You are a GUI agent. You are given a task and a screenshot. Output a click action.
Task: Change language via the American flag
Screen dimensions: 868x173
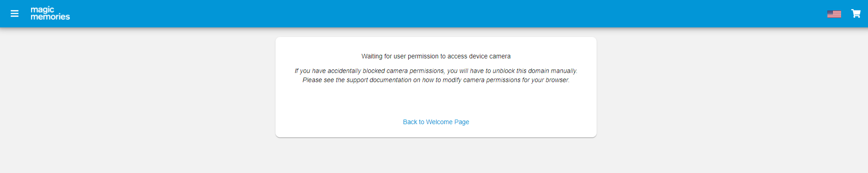[834, 14]
